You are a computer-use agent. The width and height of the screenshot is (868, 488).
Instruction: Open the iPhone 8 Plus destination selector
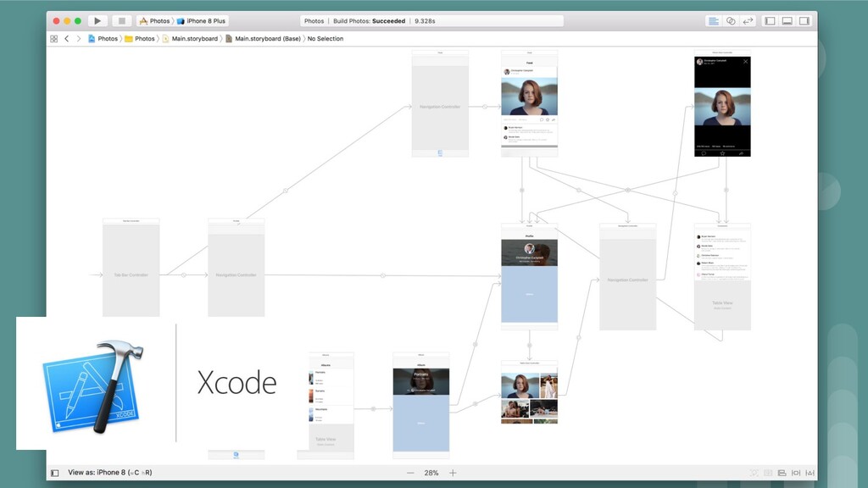coord(201,21)
